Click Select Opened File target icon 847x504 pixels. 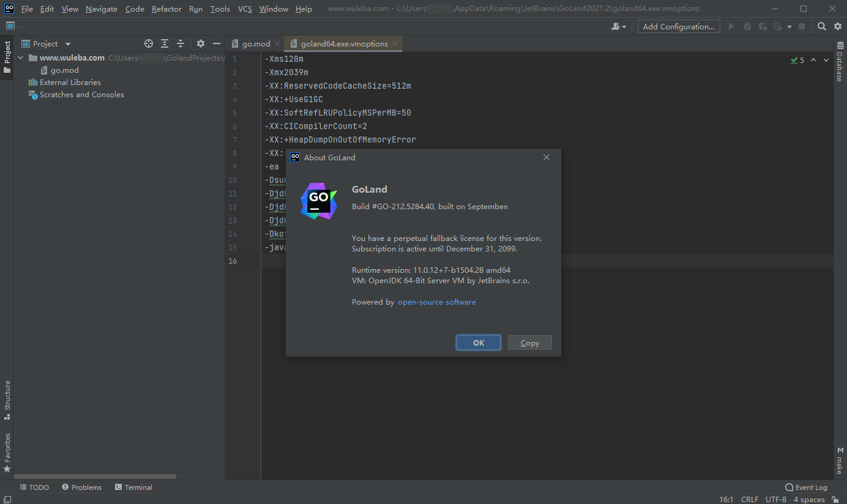coord(149,43)
